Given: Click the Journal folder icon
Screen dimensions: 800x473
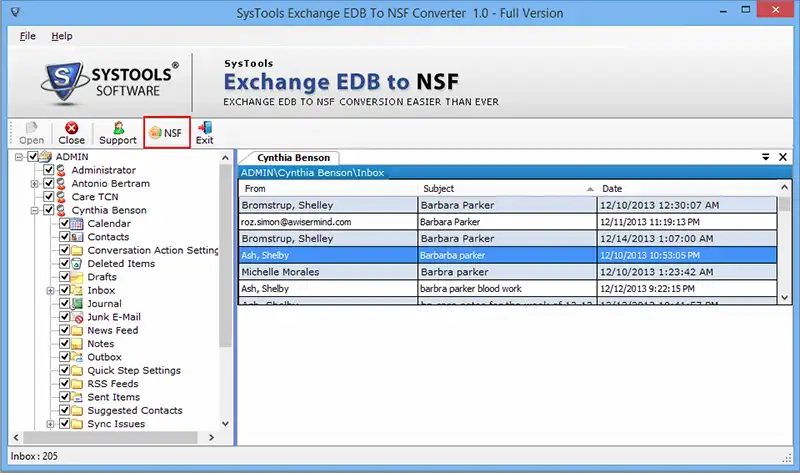Looking at the screenshot, I should tap(77, 303).
